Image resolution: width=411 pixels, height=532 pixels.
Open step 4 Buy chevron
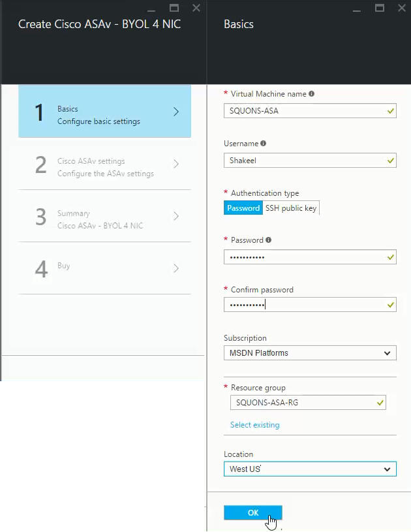[176, 268]
